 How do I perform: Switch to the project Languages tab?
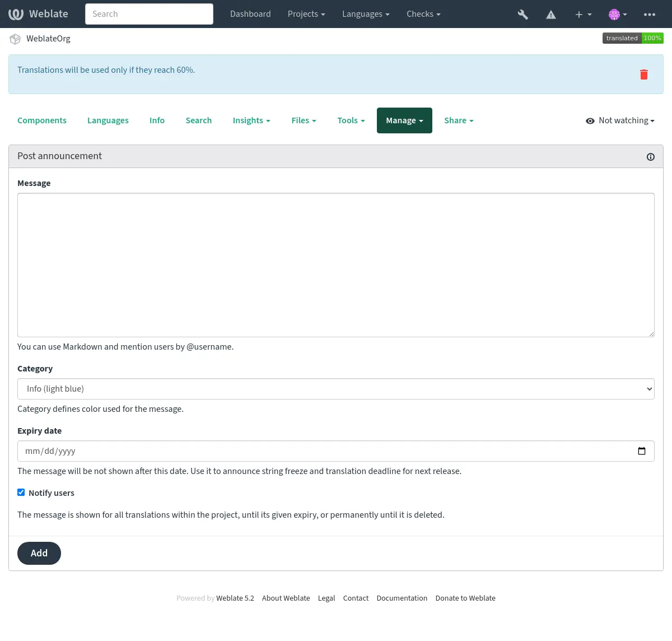coord(108,120)
